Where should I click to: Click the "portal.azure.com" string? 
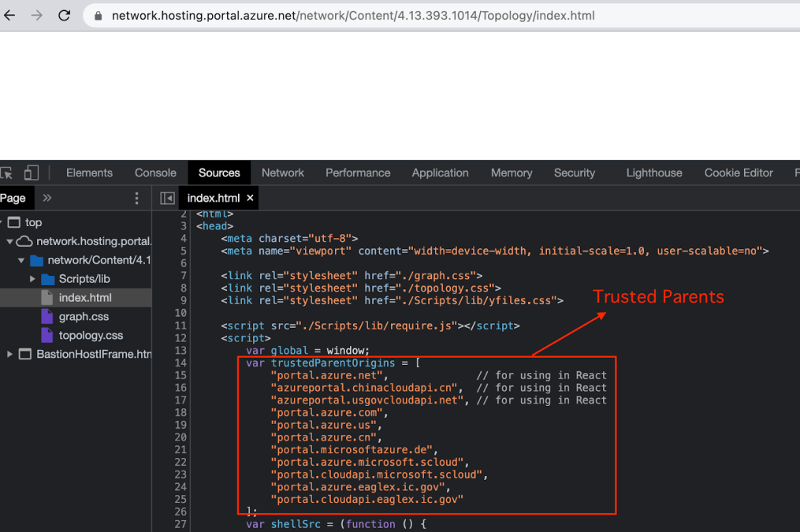(x=326, y=413)
